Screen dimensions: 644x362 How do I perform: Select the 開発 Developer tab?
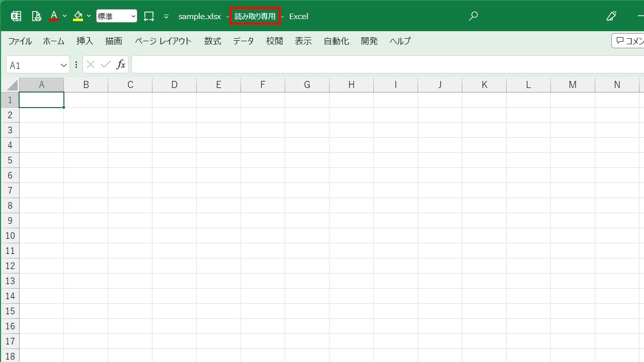pyautogui.click(x=369, y=41)
